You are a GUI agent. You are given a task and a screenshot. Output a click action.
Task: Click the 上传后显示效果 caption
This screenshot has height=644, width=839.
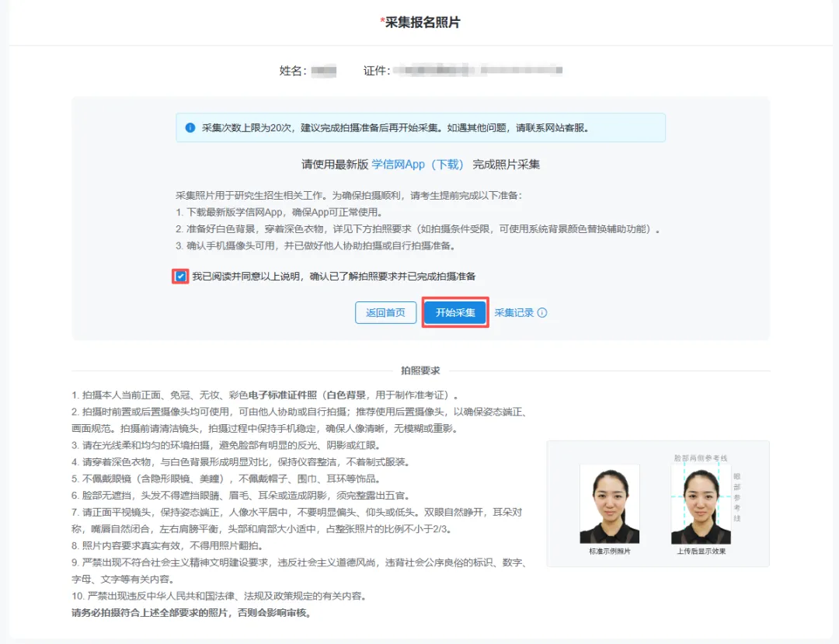[701, 552]
